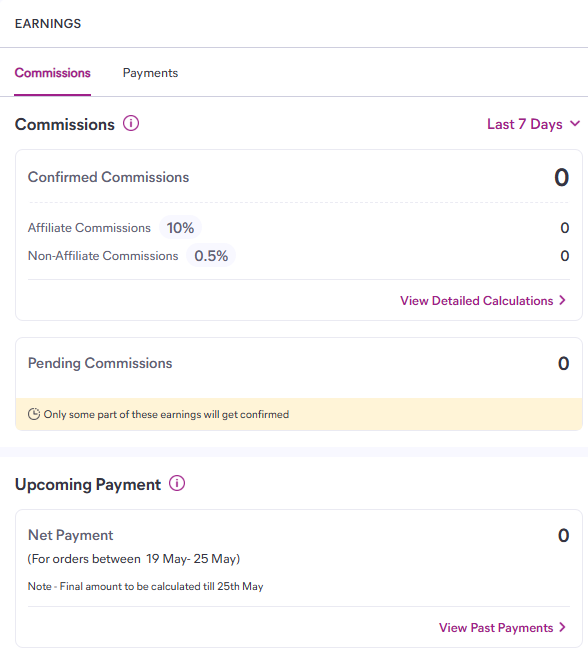Image resolution: width=588 pixels, height=655 pixels.
Task: Click the EARNINGS page header
Action: point(48,23)
